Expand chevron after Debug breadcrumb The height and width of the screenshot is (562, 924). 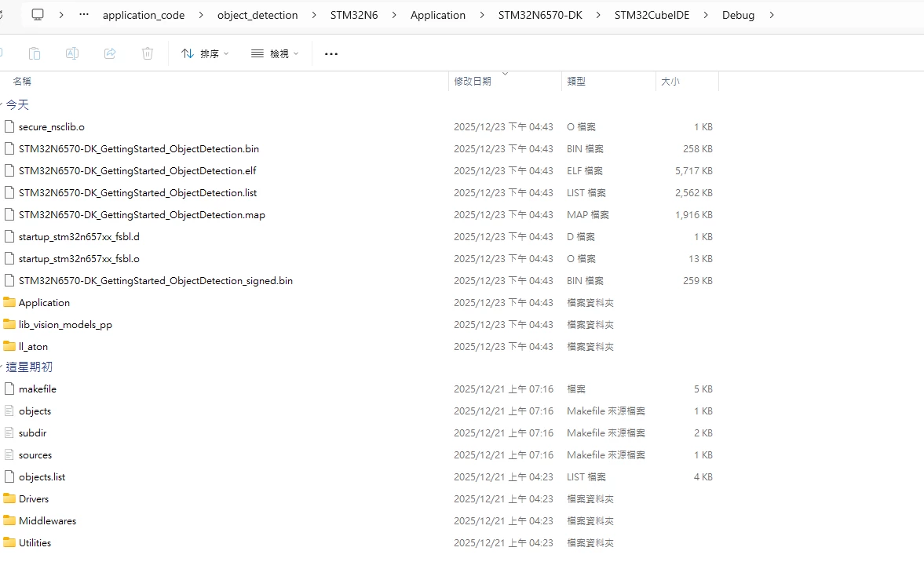pyautogui.click(x=772, y=15)
